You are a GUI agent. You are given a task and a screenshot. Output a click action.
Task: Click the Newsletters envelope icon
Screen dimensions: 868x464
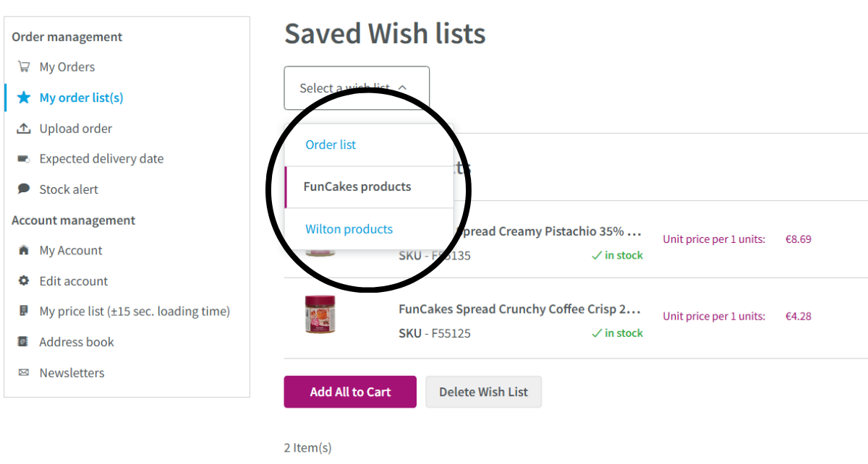point(24,373)
